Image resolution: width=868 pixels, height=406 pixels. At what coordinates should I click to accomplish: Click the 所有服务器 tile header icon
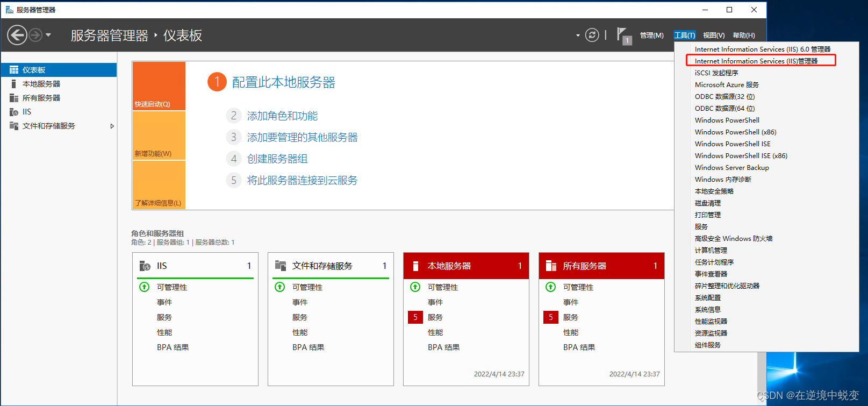[551, 266]
